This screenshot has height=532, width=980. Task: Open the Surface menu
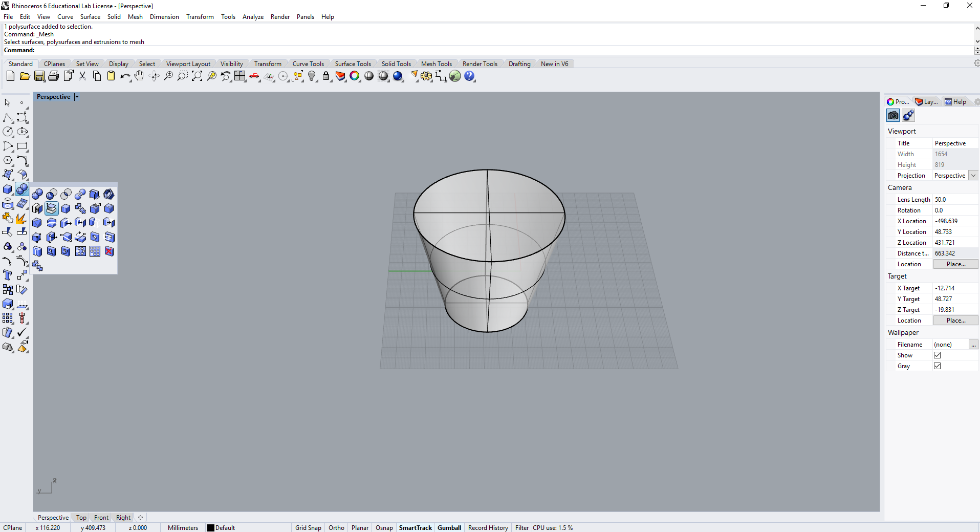(x=90, y=17)
